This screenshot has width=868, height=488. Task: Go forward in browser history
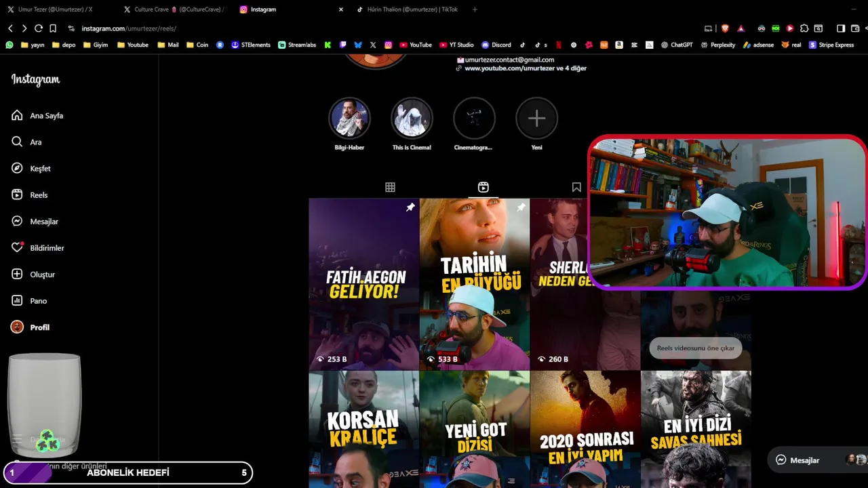tap(24, 28)
